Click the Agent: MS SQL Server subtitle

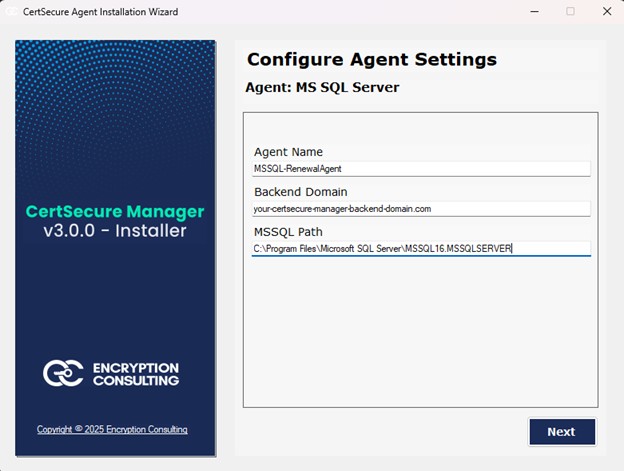[322, 87]
